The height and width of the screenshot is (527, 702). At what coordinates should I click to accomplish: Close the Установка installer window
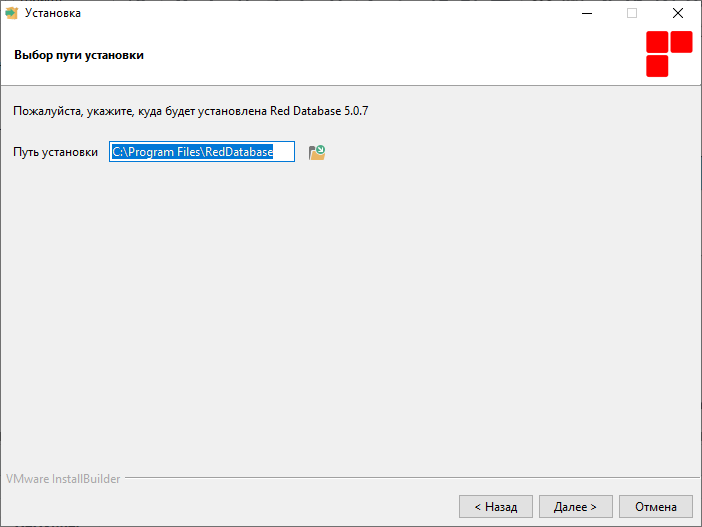[x=678, y=13]
